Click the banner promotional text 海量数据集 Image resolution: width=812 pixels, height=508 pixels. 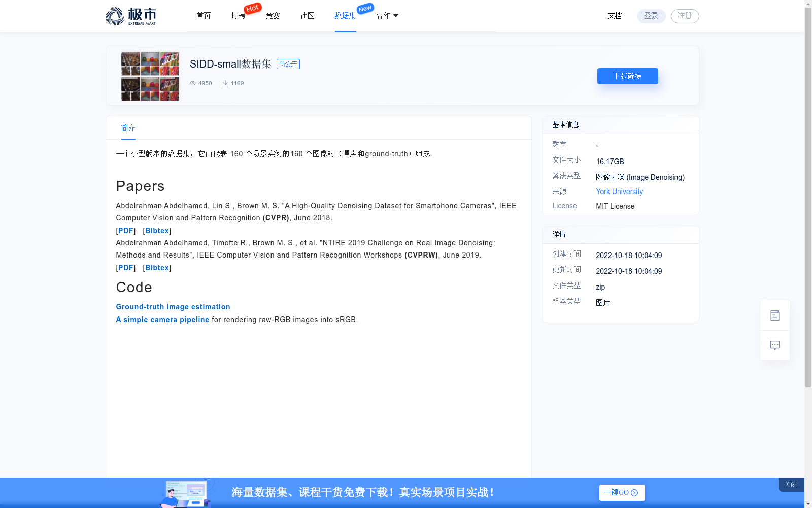(x=363, y=492)
